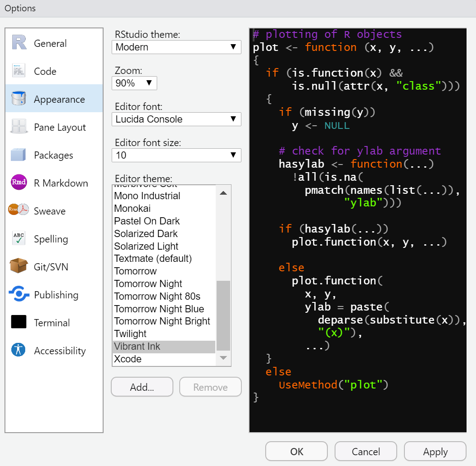The height and width of the screenshot is (466, 476).
Task: Open the Editor font dropdown
Action: (x=177, y=119)
